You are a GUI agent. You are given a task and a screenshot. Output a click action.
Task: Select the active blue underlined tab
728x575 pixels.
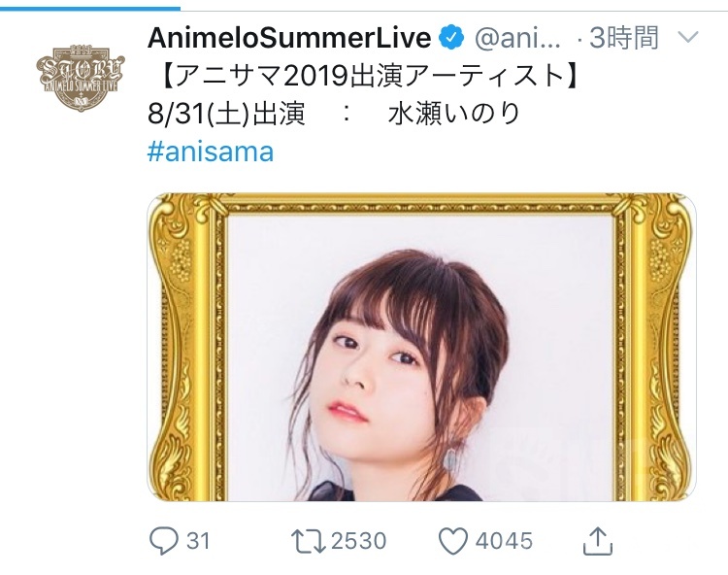[90, 9]
